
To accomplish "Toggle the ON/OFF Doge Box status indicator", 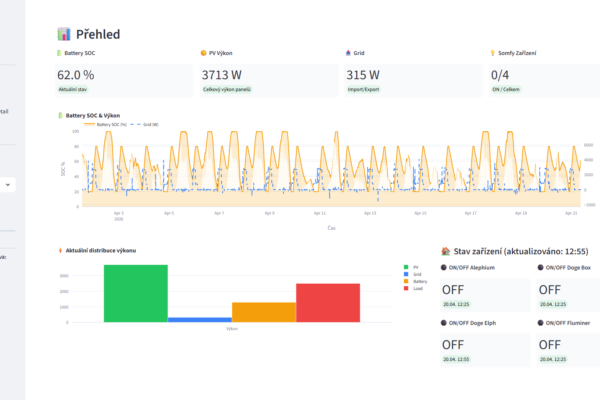I will pos(541,268).
